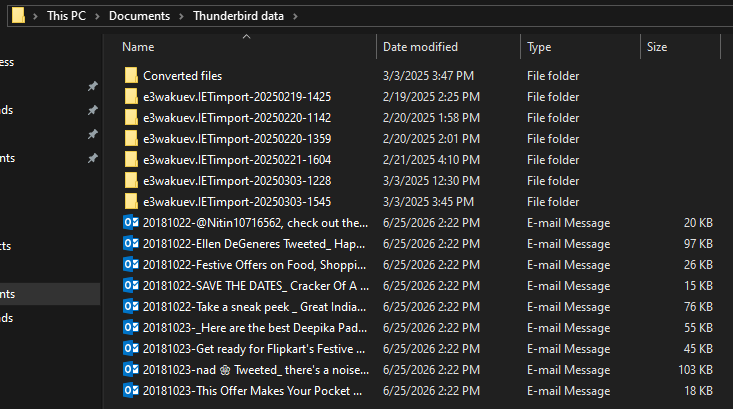Click Outlook icon of Take a sneak peek email
This screenshot has height=409, width=733.
click(x=131, y=307)
